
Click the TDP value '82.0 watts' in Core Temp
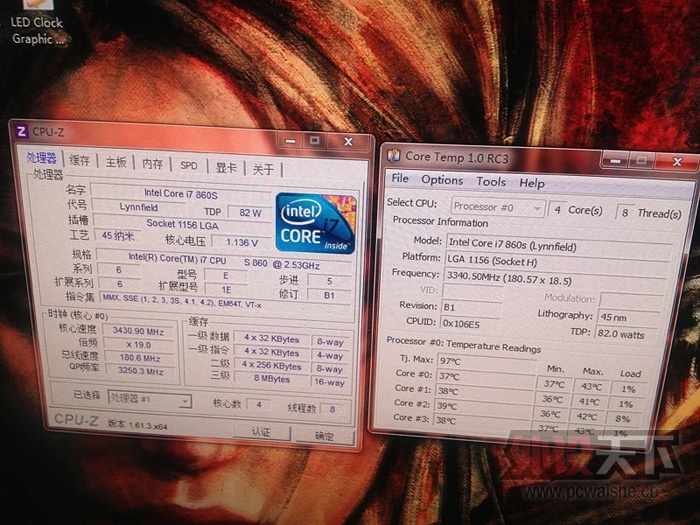coord(625,334)
